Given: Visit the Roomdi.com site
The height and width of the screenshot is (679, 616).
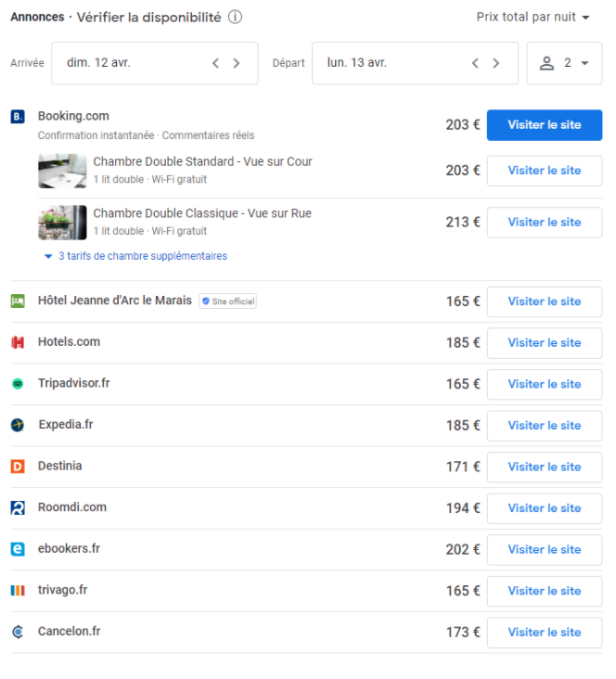Looking at the screenshot, I should (x=545, y=508).
